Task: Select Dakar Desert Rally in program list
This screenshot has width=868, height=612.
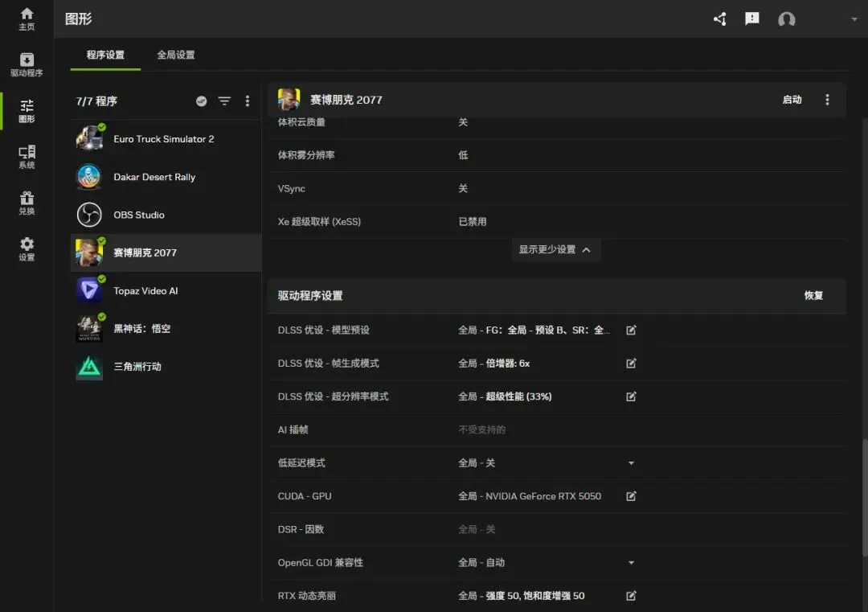Action: [166, 177]
